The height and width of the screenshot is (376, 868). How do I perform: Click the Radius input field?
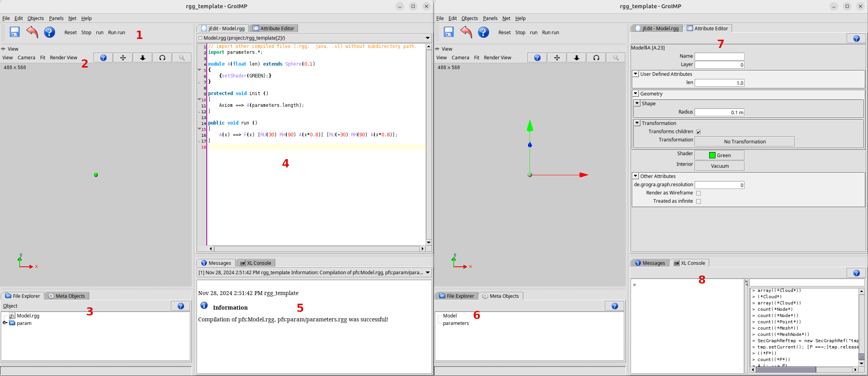click(x=719, y=112)
